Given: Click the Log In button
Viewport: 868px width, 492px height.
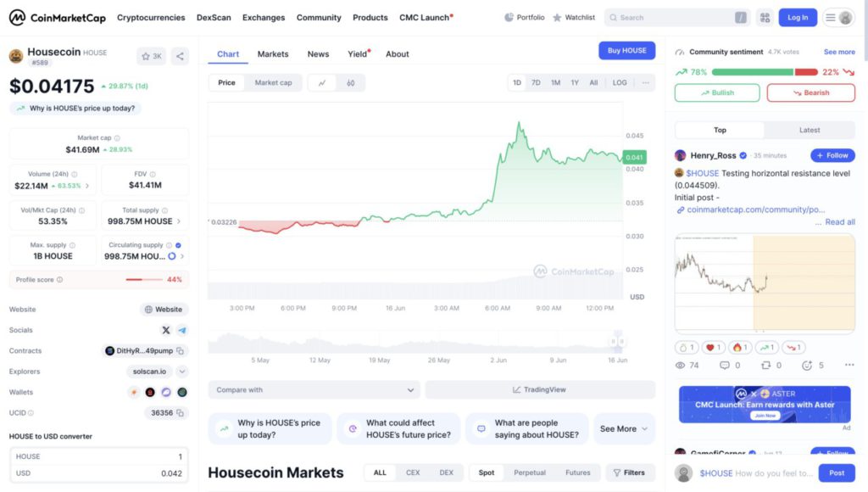Looking at the screenshot, I should point(798,18).
